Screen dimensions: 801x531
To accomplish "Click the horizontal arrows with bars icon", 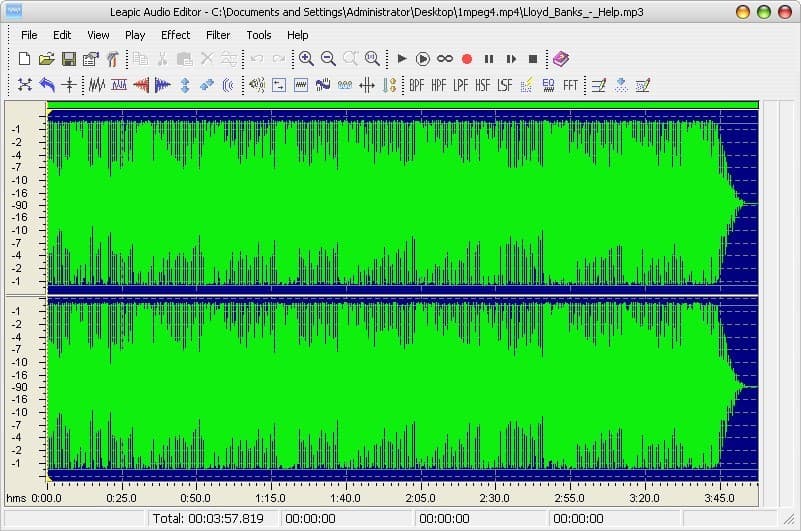I will [367, 85].
